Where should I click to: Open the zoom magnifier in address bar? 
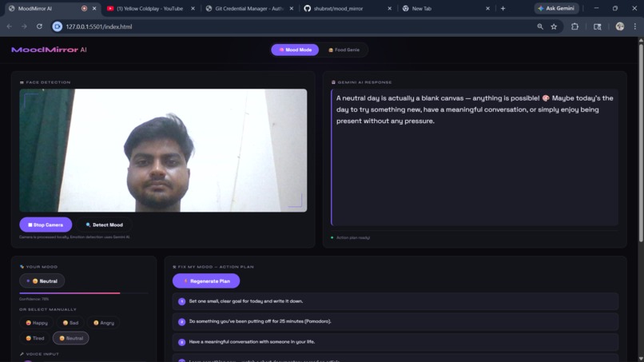pos(540,26)
